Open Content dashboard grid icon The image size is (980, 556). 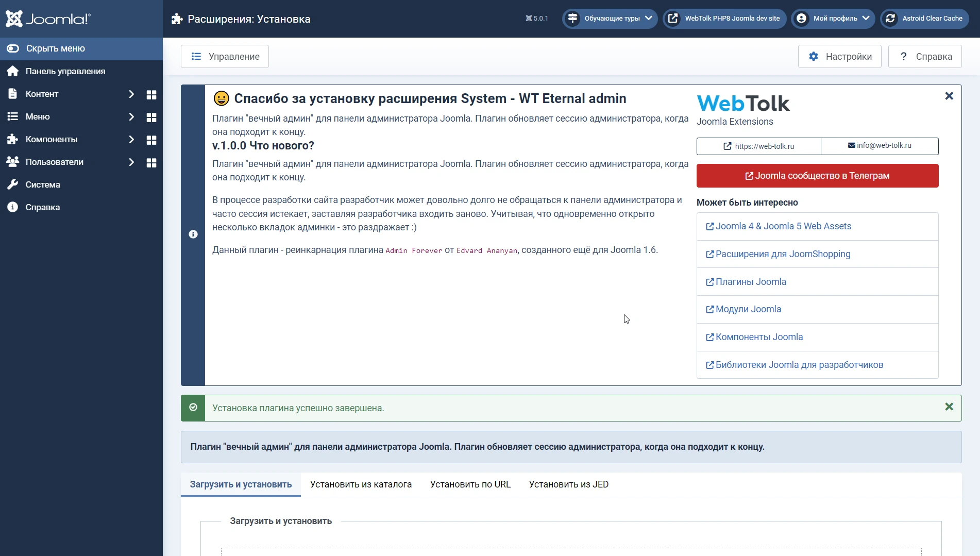[x=151, y=94]
